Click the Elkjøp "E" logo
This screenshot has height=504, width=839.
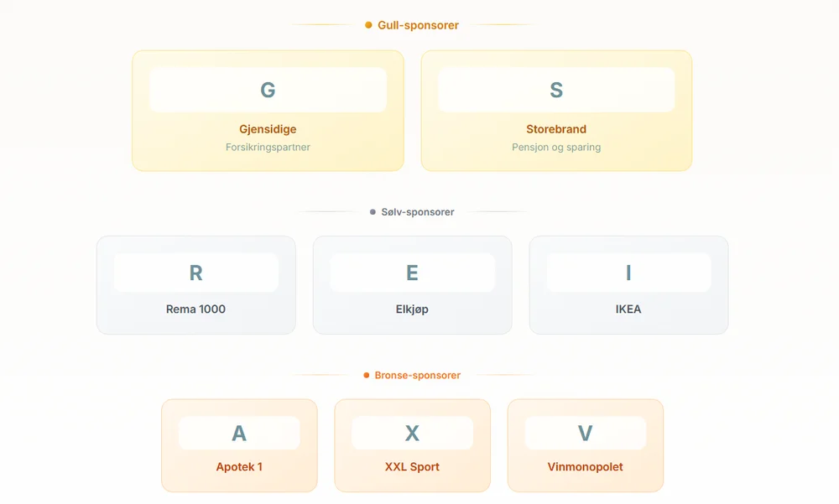(412, 273)
